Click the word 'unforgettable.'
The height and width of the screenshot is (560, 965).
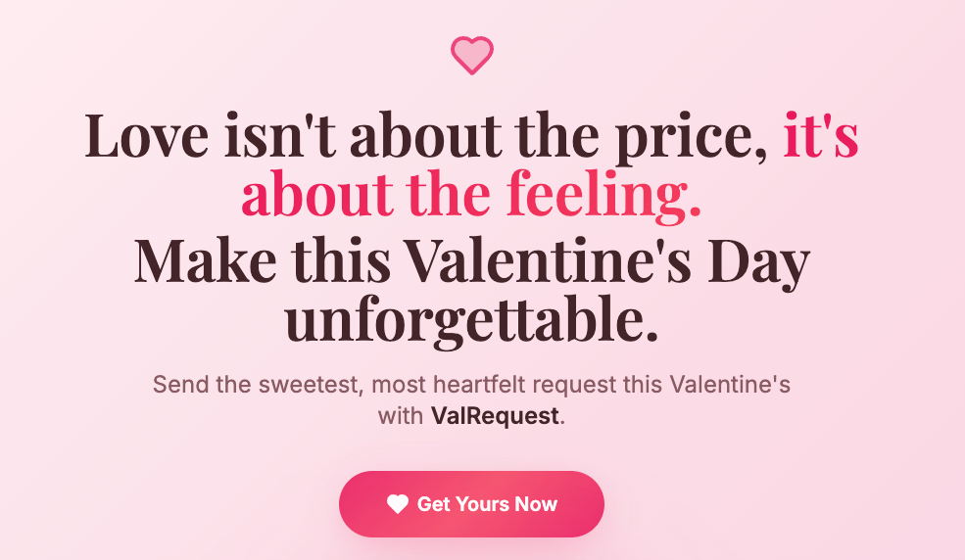(x=471, y=320)
